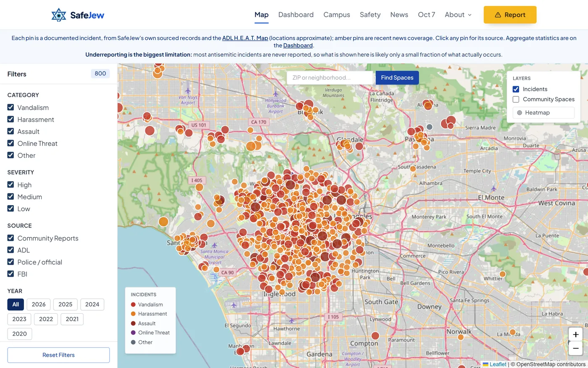The image size is (588, 368).
Task: Click the Reset Filters button
Action: click(x=58, y=355)
